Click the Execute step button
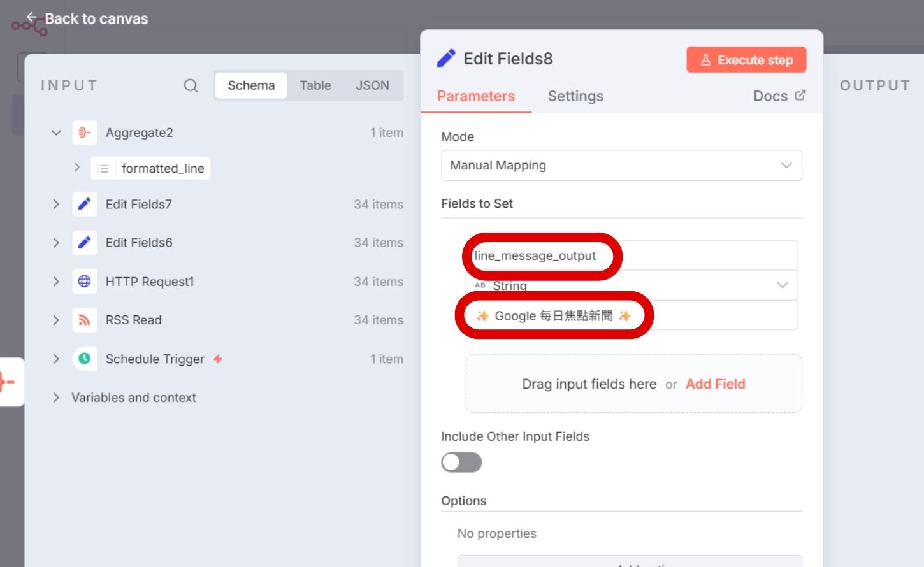 pyautogui.click(x=746, y=60)
